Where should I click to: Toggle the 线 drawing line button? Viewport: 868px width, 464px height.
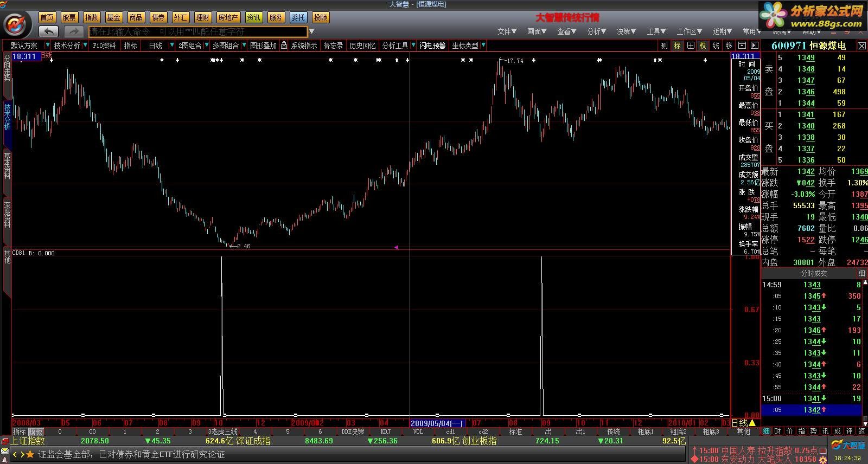coord(716,46)
